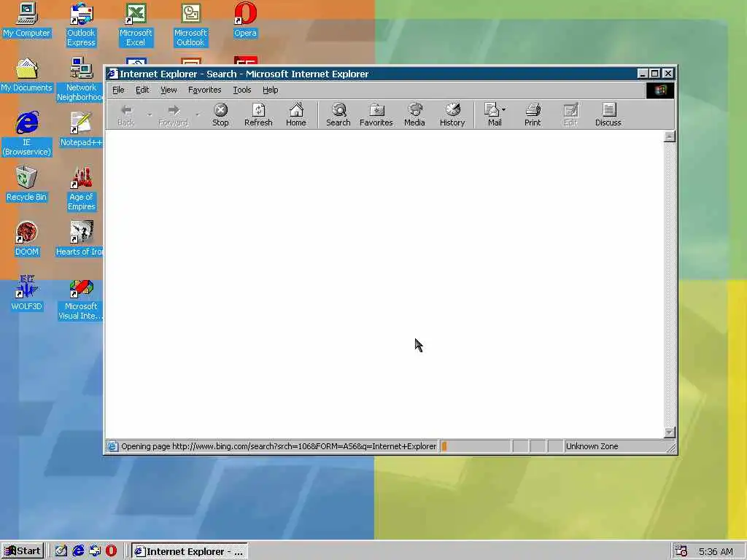
Task: Launch Outlook Express from quick launch
Action: [x=95, y=551]
